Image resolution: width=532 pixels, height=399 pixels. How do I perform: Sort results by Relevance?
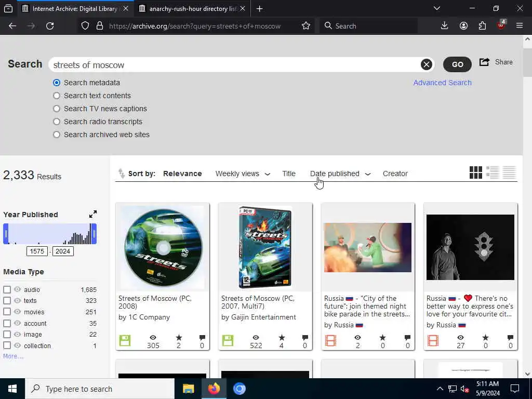(x=182, y=174)
